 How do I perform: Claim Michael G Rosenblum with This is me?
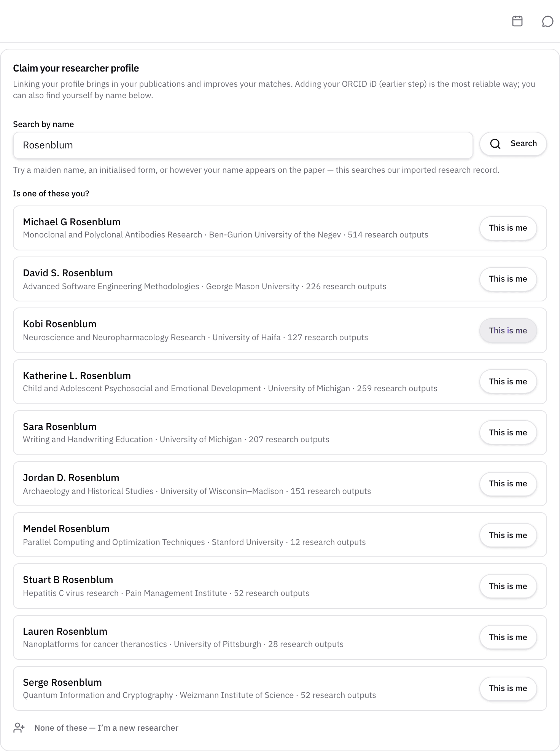coord(508,228)
